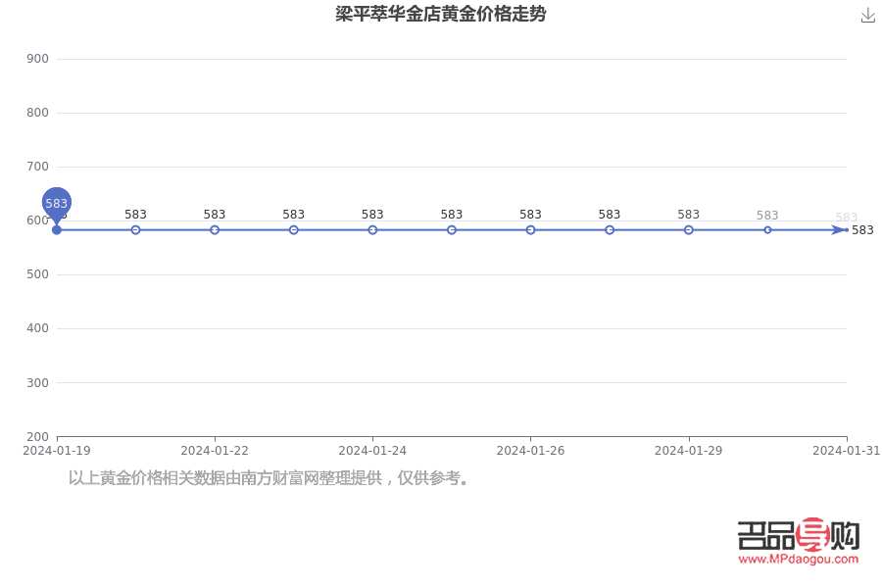Click the footer note 以上黄金价格相关数据由南方财富网整理提供
Viewport: 882px width, 588px height.
pos(225,478)
